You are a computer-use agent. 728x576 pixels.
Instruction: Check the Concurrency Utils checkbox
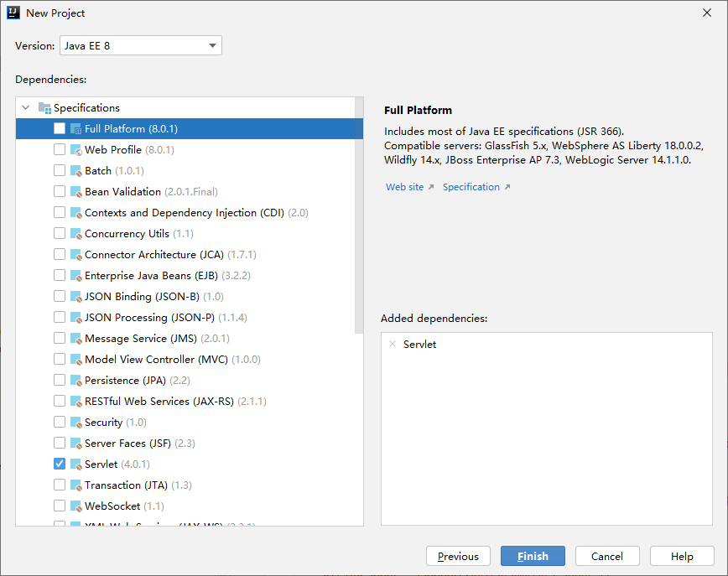pos(60,233)
